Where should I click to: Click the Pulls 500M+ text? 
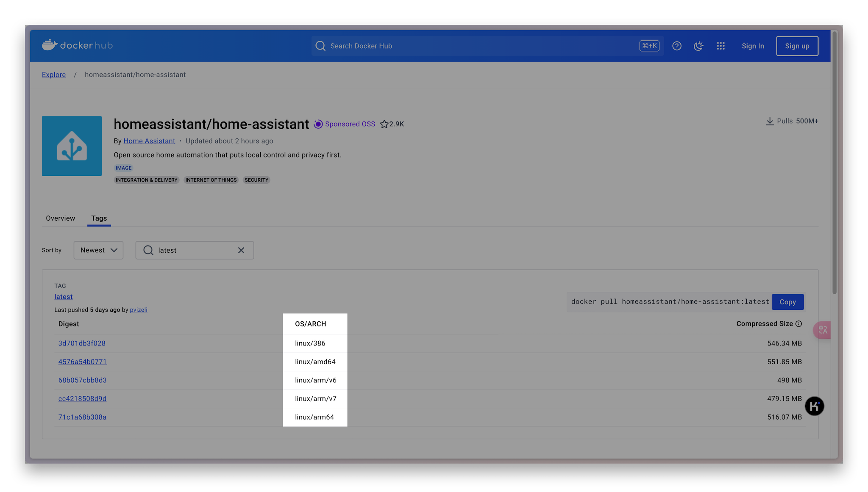pyautogui.click(x=797, y=121)
